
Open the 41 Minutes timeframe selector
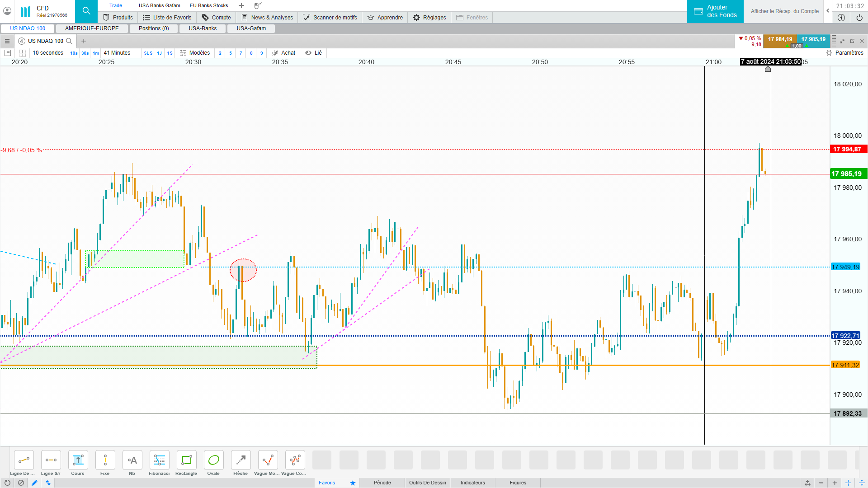pyautogui.click(x=117, y=53)
